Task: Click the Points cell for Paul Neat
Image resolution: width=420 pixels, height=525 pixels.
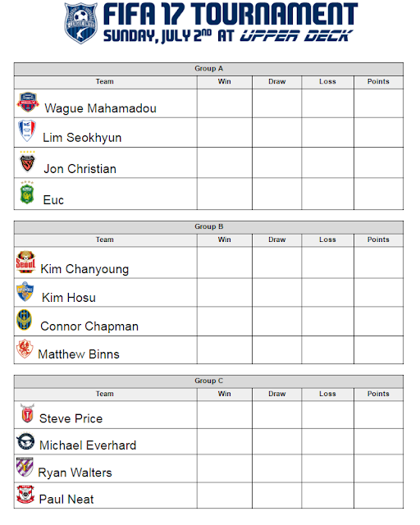Action: tap(378, 495)
